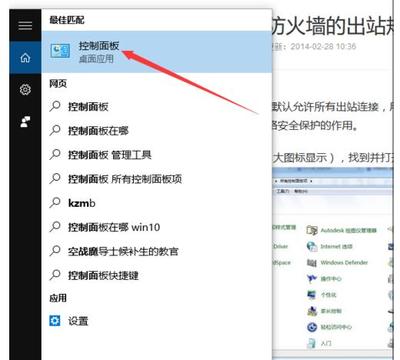This screenshot has width=400, height=360.
Task: Select the Home icon in sidebar
Action: pos(25,58)
